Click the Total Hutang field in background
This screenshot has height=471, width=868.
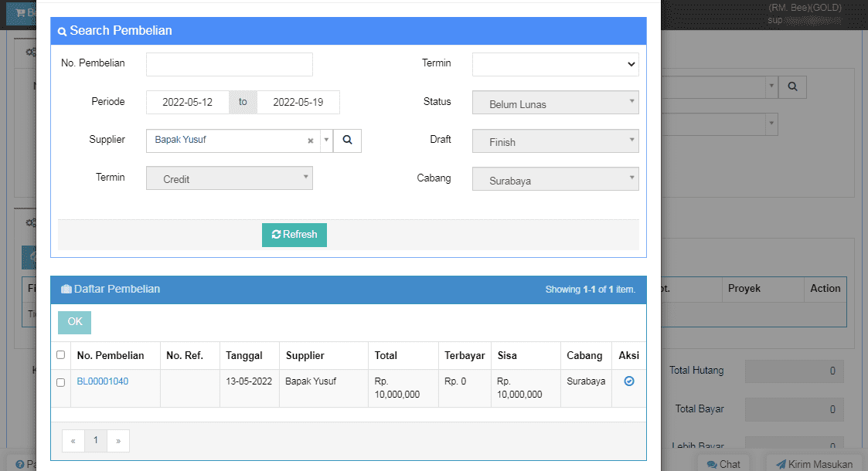point(795,371)
